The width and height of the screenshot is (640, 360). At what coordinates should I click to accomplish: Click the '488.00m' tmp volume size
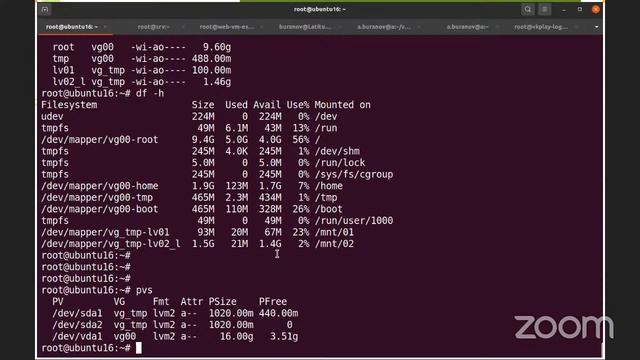pos(211,58)
